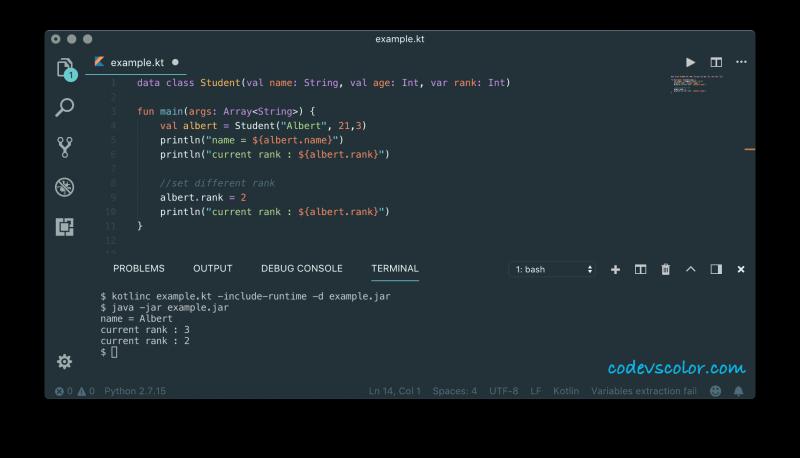800x458 pixels.
Task: Open the Source Control view
Action: point(65,147)
